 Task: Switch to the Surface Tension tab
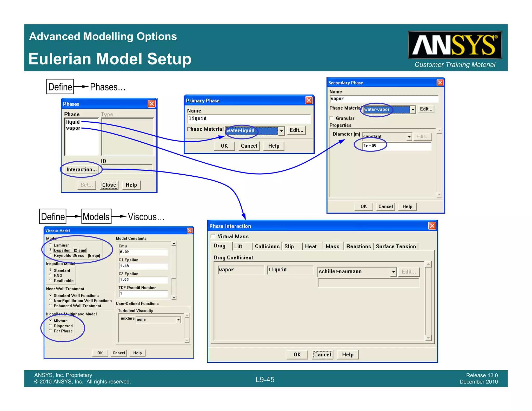point(396,246)
